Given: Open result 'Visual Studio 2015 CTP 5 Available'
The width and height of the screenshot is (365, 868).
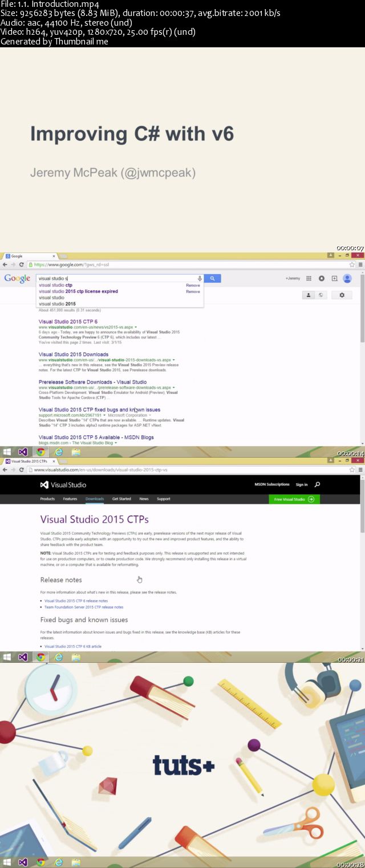Looking at the screenshot, I should pos(96,437).
